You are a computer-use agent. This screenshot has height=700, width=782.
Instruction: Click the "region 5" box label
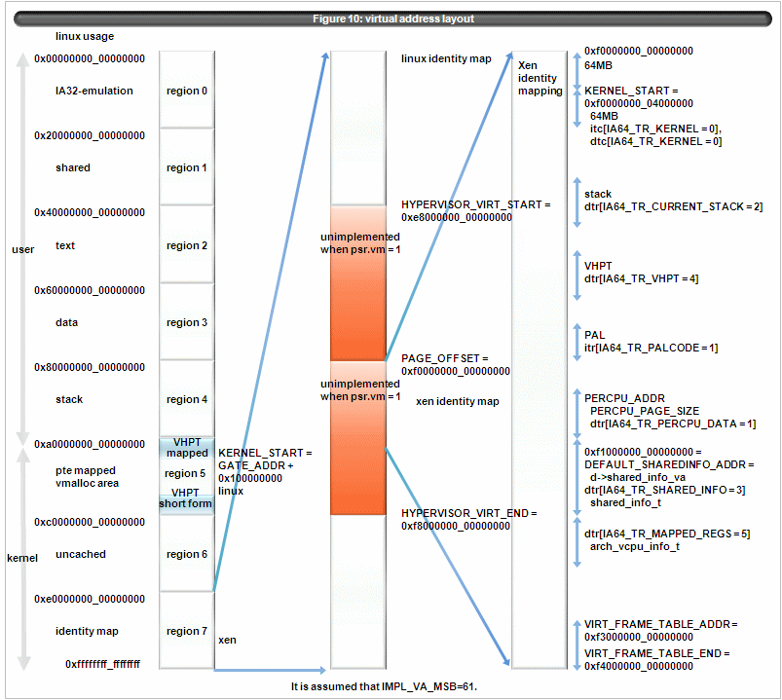click(185, 474)
